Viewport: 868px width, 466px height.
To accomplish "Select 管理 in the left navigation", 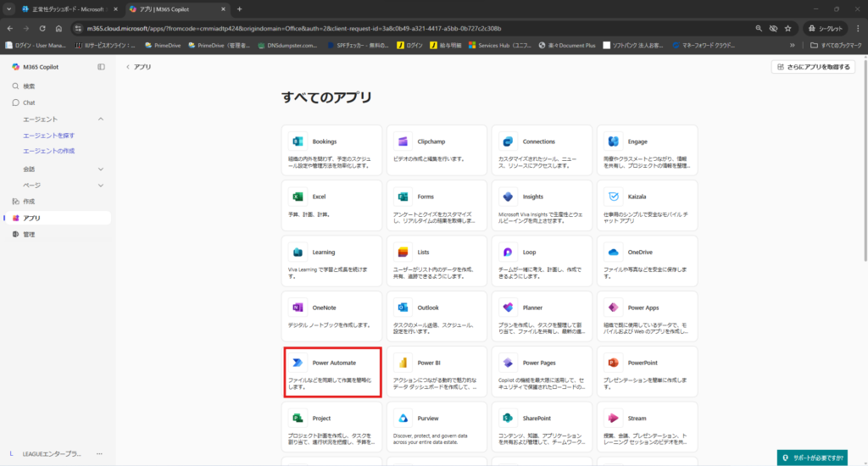I will coord(29,234).
